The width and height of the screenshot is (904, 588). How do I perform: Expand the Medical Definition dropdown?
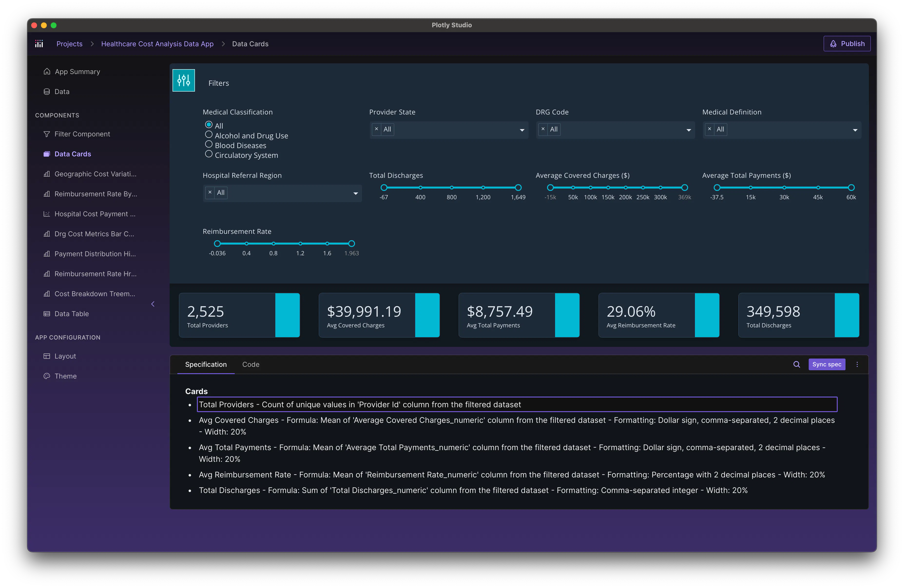point(855,130)
